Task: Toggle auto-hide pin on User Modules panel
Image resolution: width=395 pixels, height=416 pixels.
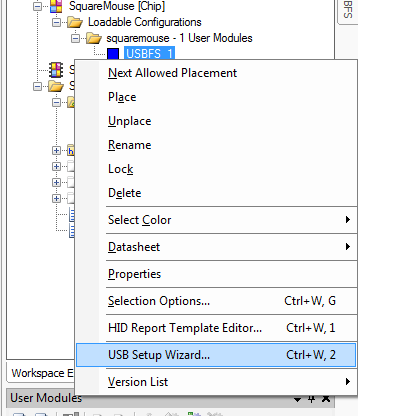Action: click(x=311, y=399)
